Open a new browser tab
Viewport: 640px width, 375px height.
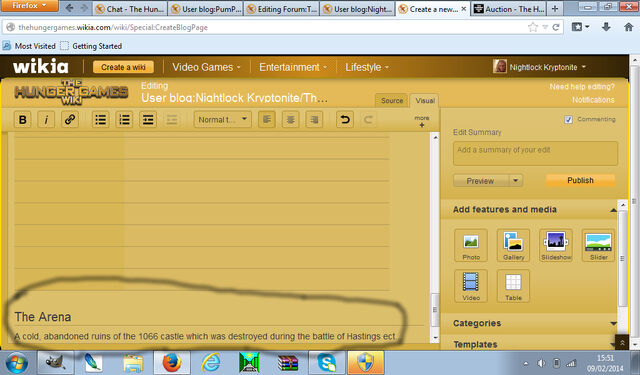click(555, 9)
